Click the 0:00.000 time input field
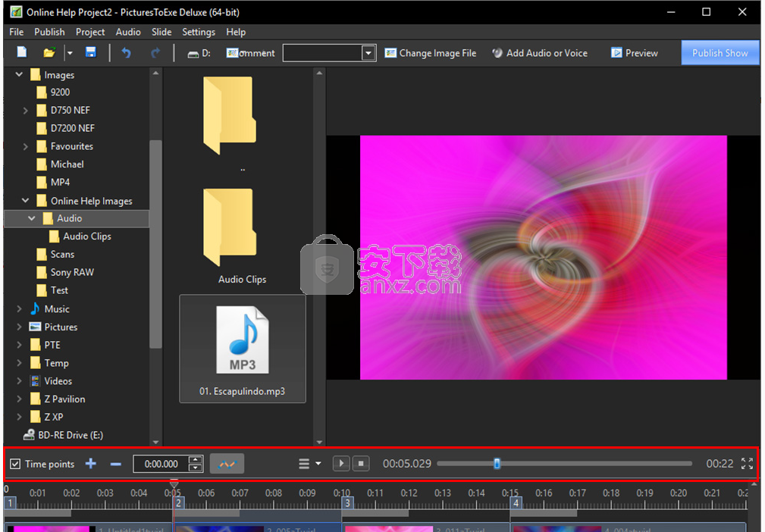 [x=161, y=464]
